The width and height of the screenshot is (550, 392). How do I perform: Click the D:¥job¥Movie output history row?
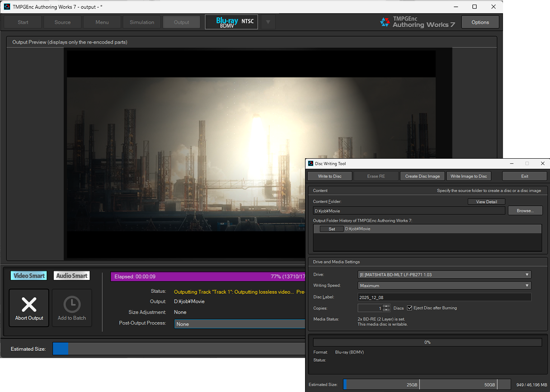427,229
